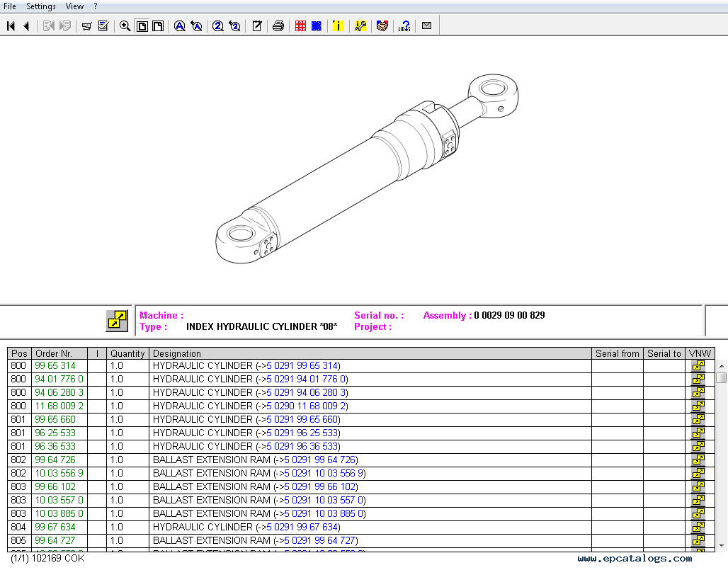
Task: Follow link 5 0291 94 06 280 3
Action: pyautogui.click(x=307, y=393)
